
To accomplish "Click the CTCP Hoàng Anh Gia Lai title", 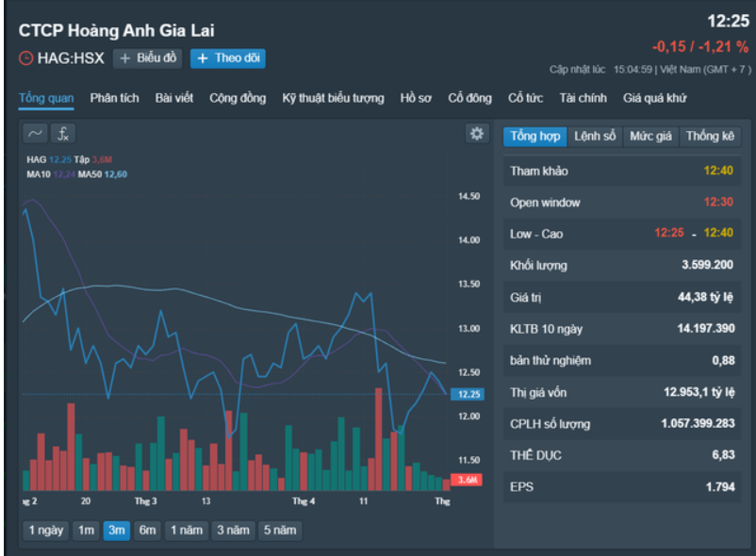I will pos(117,31).
